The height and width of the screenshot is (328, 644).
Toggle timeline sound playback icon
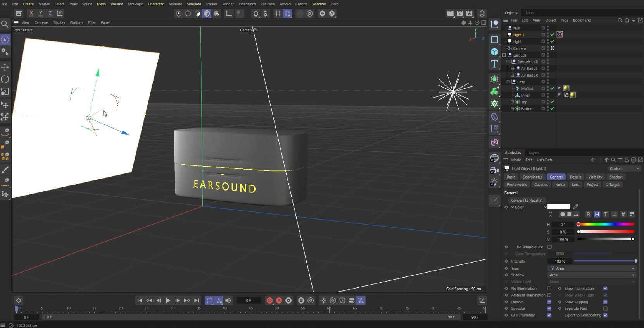click(228, 301)
